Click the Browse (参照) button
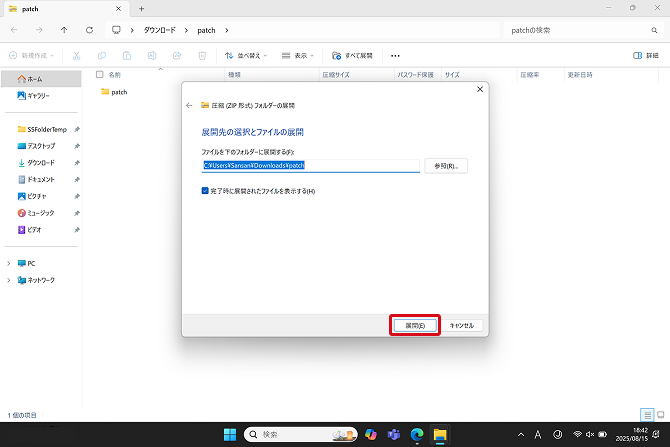The height and width of the screenshot is (447, 670). pyautogui.click(x=446, y=166)
